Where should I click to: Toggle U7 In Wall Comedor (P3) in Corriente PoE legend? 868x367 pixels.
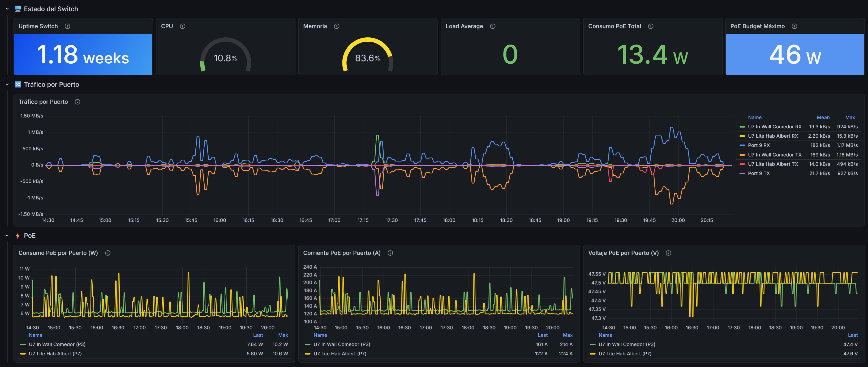(x=342, y=344)
